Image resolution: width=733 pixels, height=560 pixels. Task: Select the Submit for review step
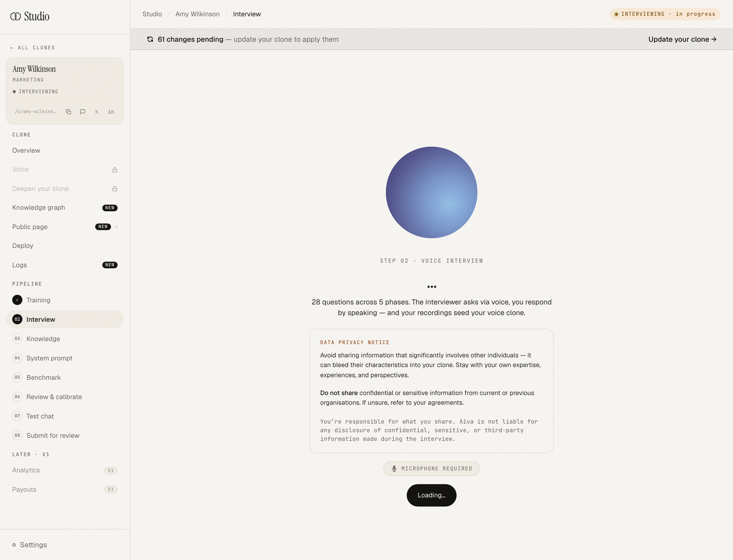pos(65,435)
